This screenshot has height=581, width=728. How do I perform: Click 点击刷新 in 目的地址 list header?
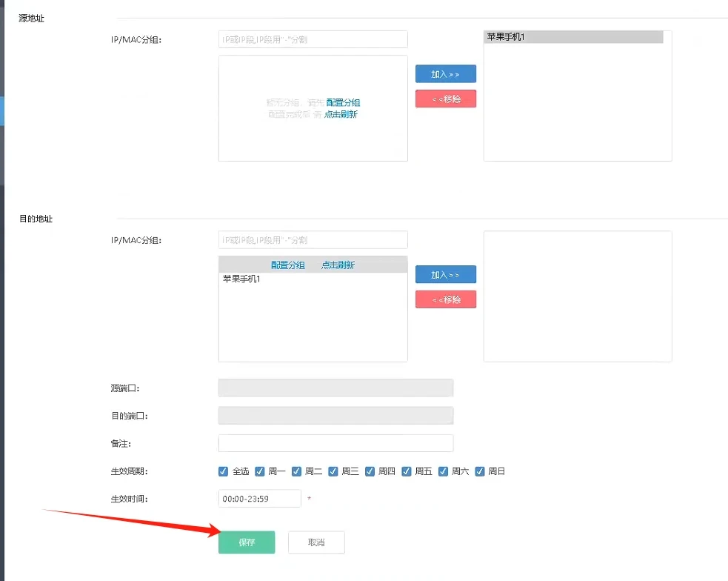tap(338, 265)
